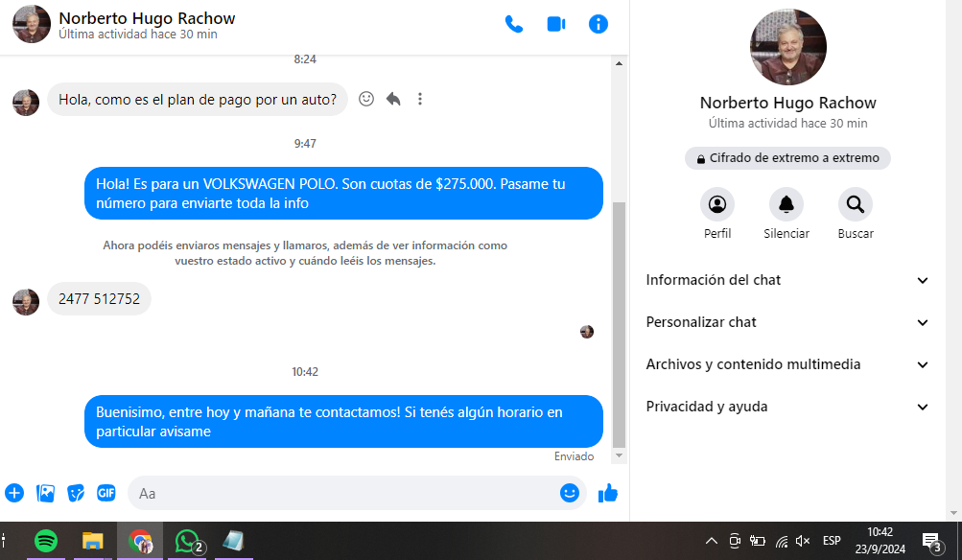The image size is (962, 560).
Task: Click the avatar in the chat header
Action: pos(32,24)
